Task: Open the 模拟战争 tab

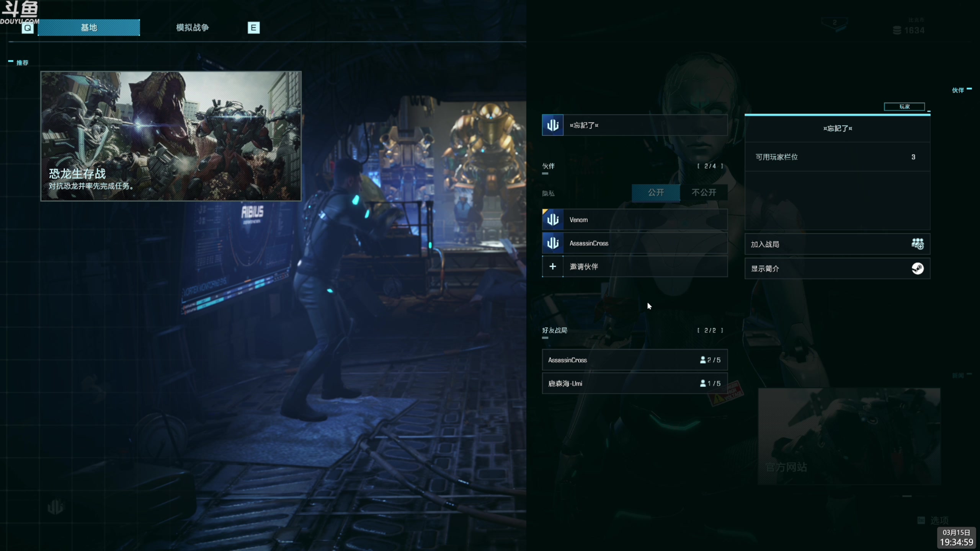Action: click(193, 28)
